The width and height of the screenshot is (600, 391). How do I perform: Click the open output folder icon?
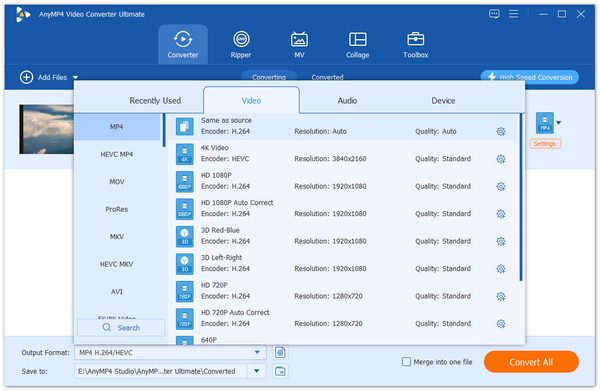[x=280, y=371]
